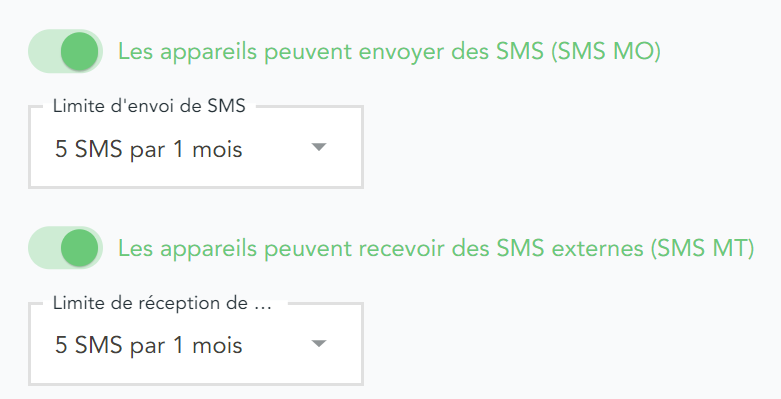The height and width of the screenshot is (399, 781).
Task: Click the 'Les appareils peuvent envoyer des SMS (SMS MO)' label
Action: (x=389, y=52)
